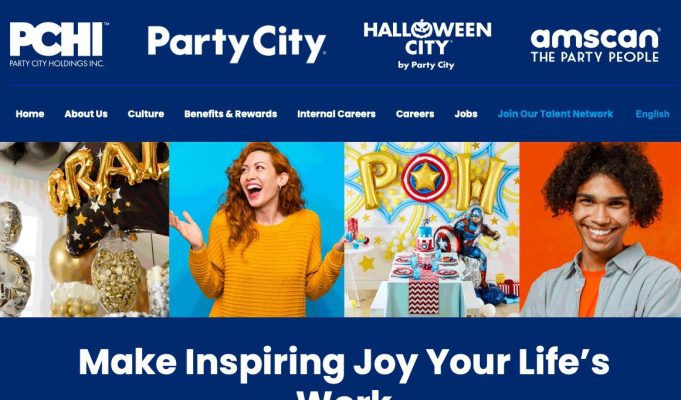Viewport: 681px width, 400px height.
Task: Click the Make Inspiring Joy headline
Action: point(344,373)
